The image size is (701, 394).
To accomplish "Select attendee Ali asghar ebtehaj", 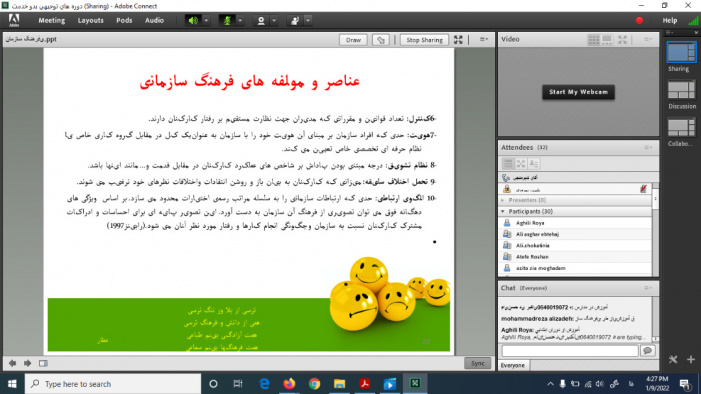I will [575, 234].
